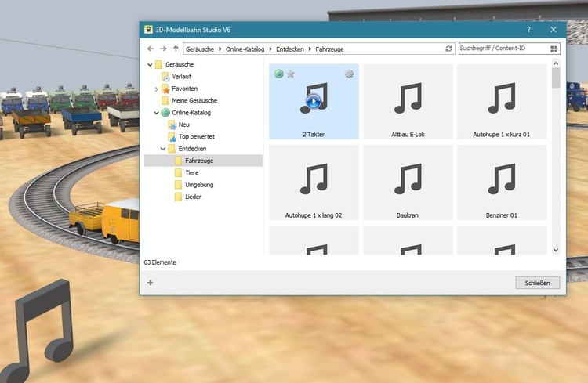Select Geräusche root in the tree

point(174,64)
